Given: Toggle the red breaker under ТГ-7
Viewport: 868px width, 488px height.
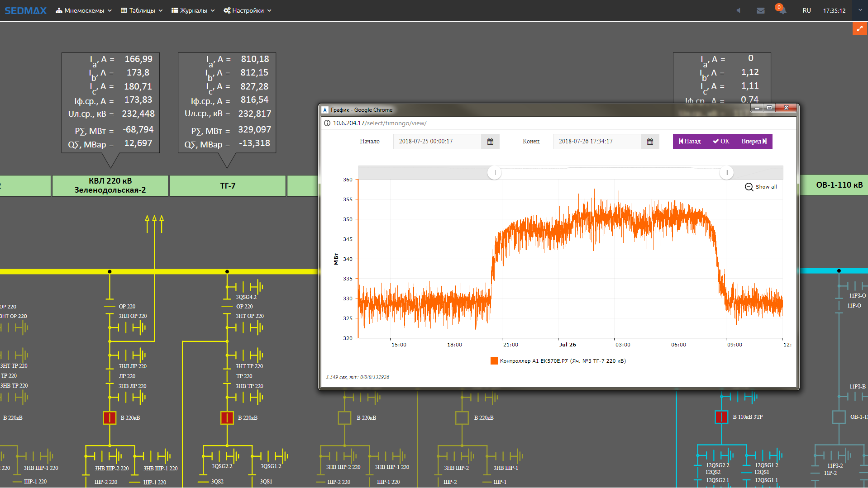Looking at the screenshot, I should pyautogui.click(x=227, y=418).
